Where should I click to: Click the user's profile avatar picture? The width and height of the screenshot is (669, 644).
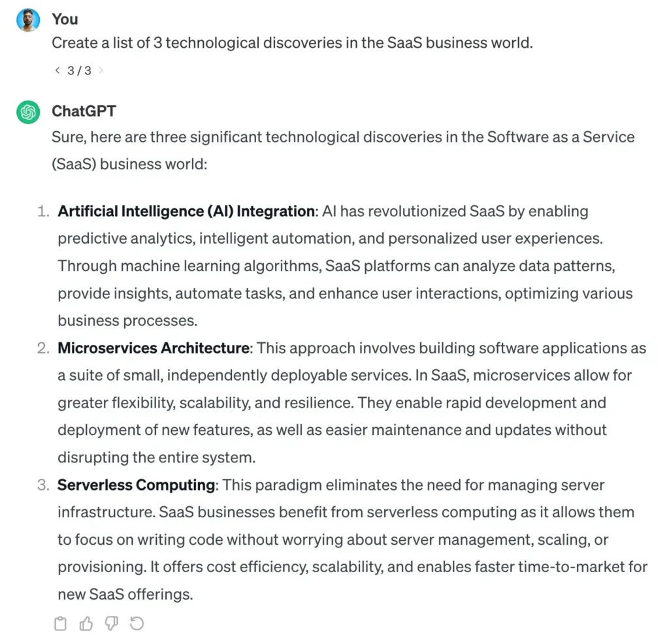click(x=27, y=20)
